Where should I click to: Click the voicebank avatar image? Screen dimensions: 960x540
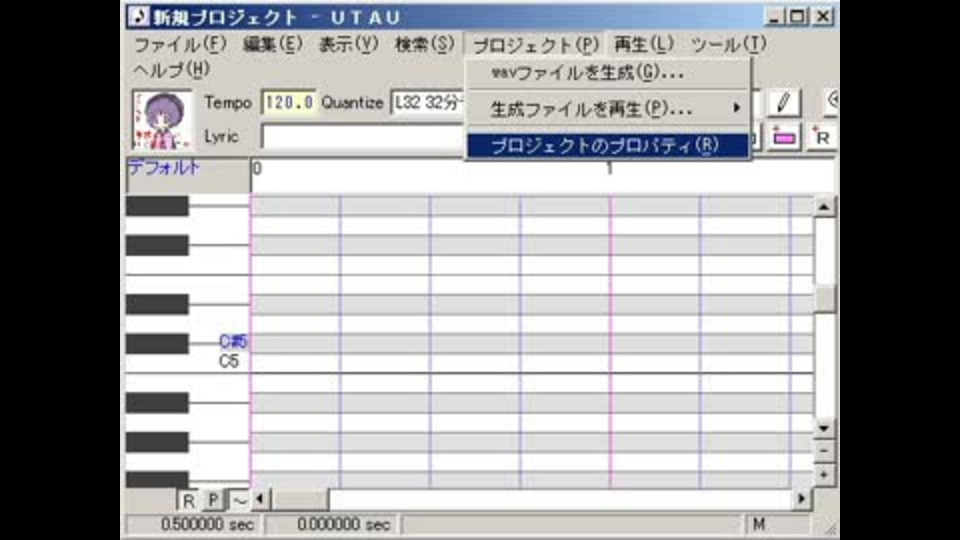[x=162, y=120]
